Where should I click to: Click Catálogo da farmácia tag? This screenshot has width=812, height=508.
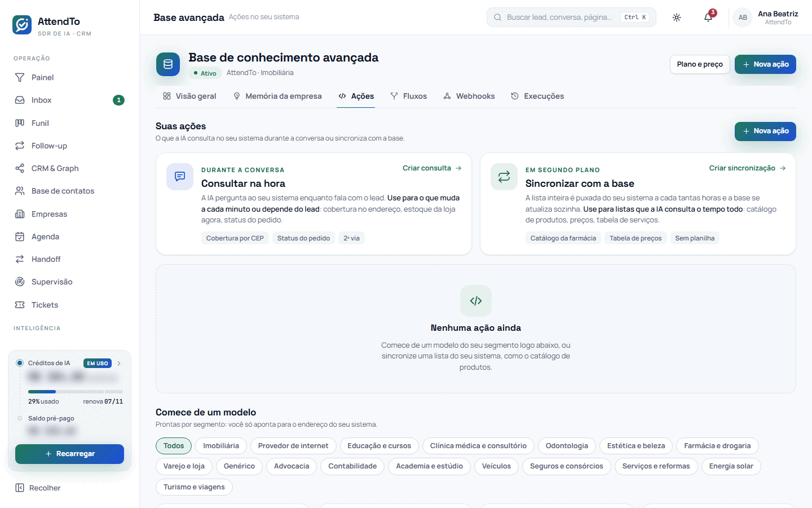click(x=563, y=238)
